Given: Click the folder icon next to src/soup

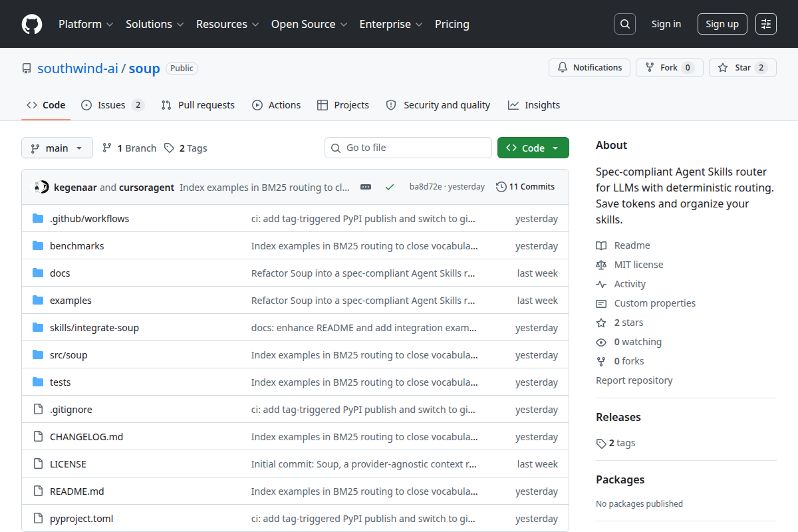Looking at the screenshot, I should point(38,355).
